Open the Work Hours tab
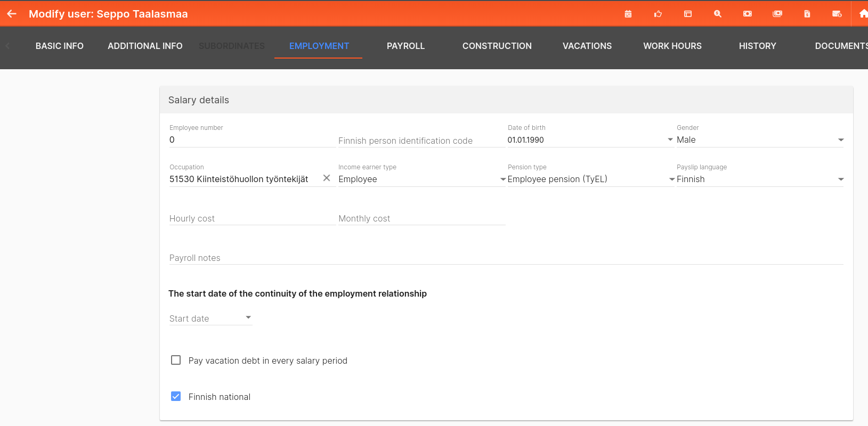 (672, 46)
